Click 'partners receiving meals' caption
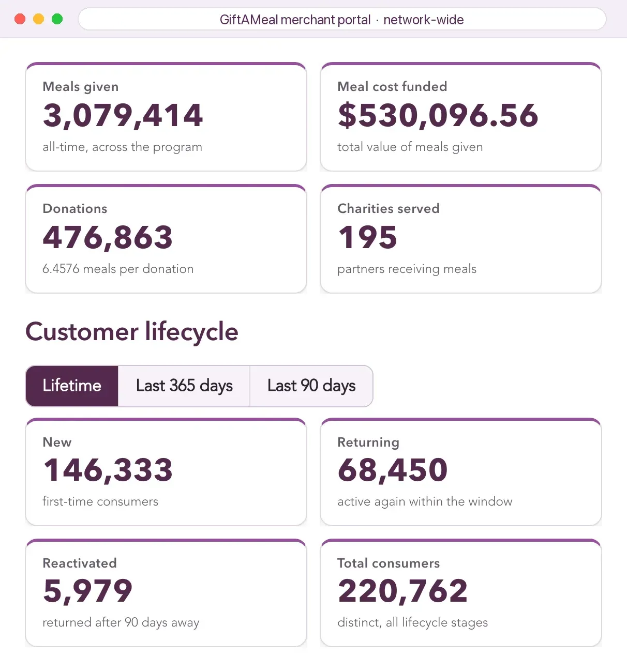The height and width of the screenshot is (672, 627). 407,269
